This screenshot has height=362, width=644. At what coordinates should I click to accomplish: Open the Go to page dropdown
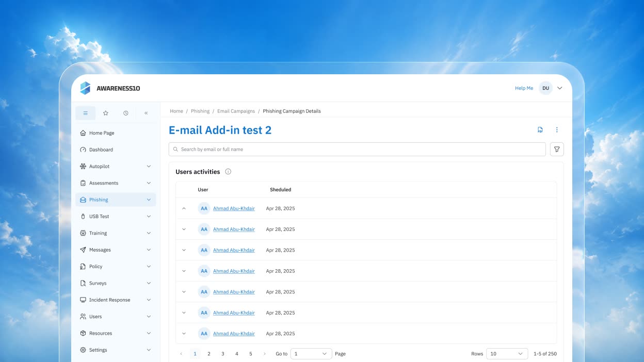(311, 354)
